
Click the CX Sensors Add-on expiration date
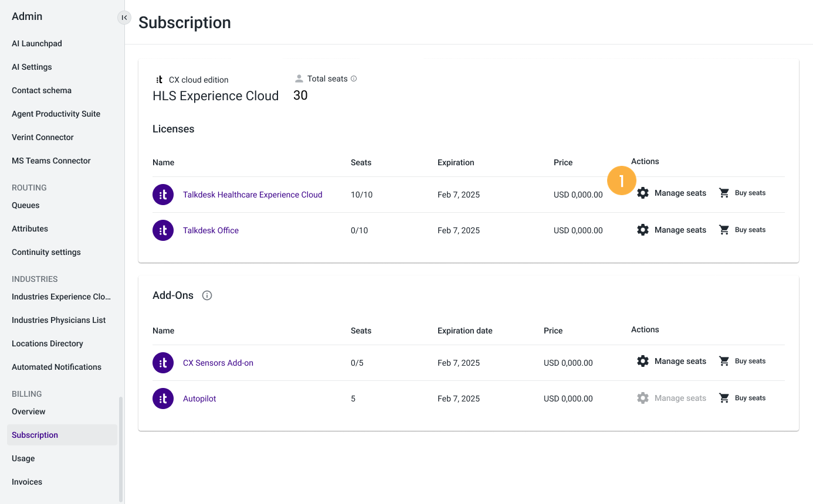tap(459, 363)
